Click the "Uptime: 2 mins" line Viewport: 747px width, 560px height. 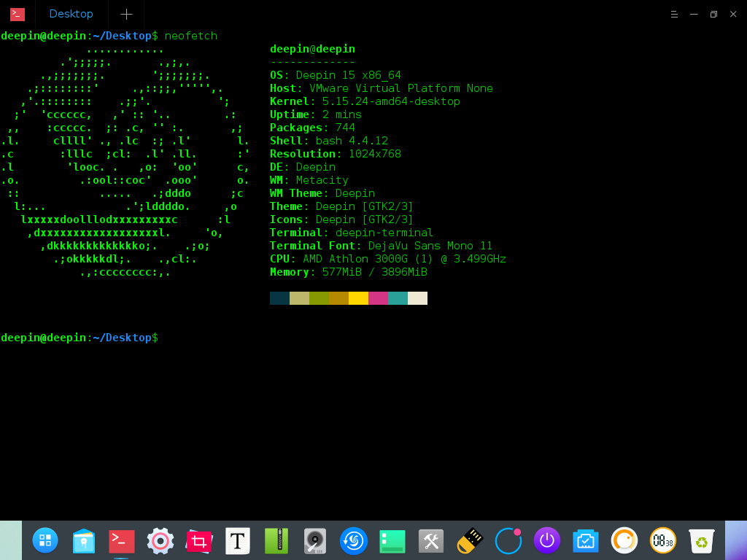tap(316, 114)
